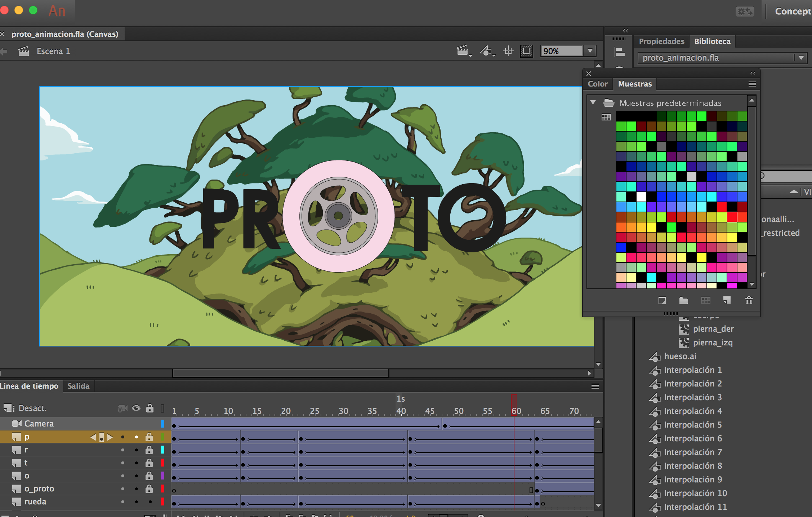Toggle Clip content outside stage icon
812x517 pixels.
526,51
